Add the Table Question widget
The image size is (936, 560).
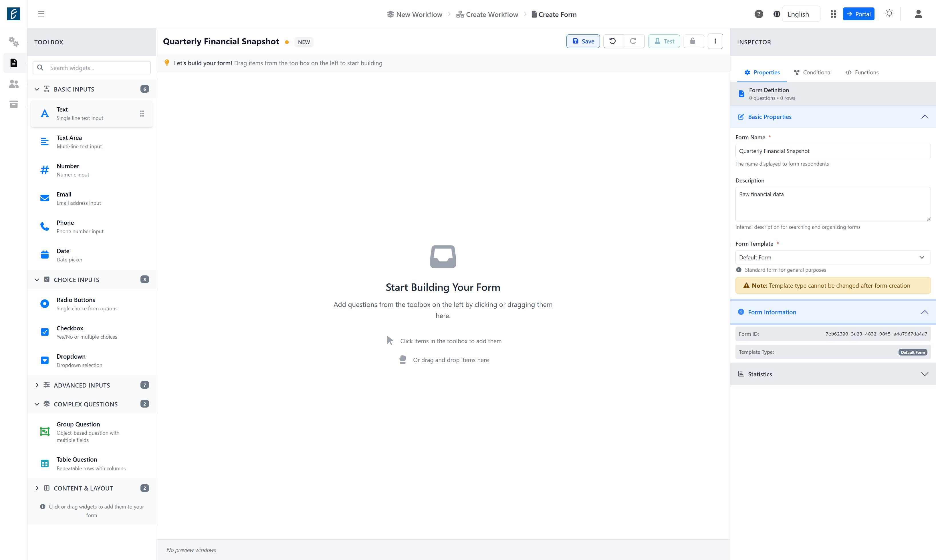click(x=91, y=464)
